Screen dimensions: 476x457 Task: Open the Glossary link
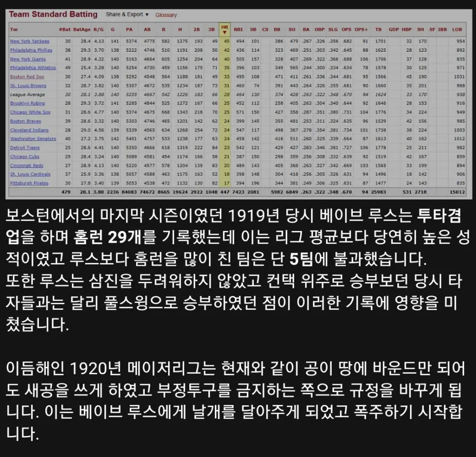166,15
